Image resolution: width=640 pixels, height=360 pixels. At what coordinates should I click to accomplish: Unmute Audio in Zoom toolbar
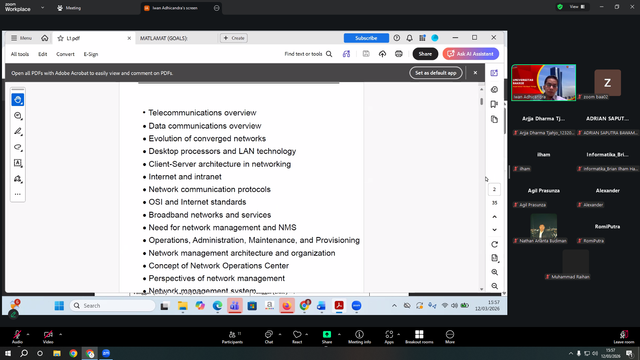(x=17, y=337)
